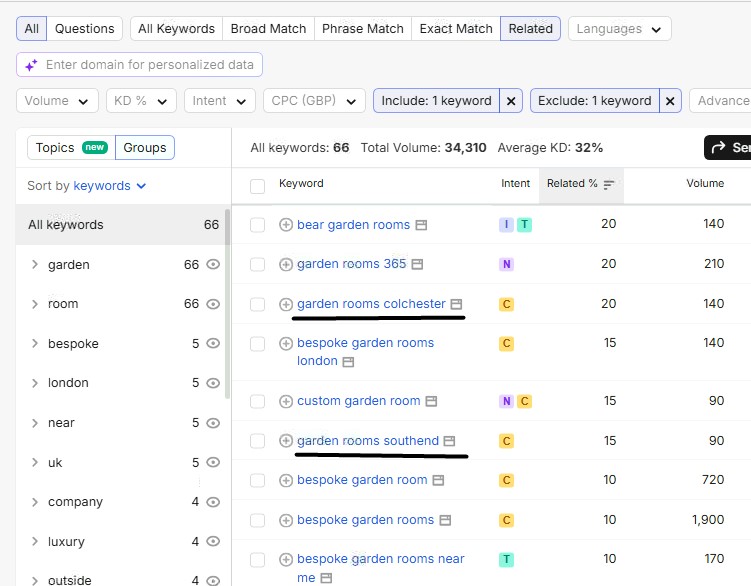Add garden rooms 365 via plus icon
Image resolution: width=751 pixels, height=586 pixels.
click(x=286, y=264)
